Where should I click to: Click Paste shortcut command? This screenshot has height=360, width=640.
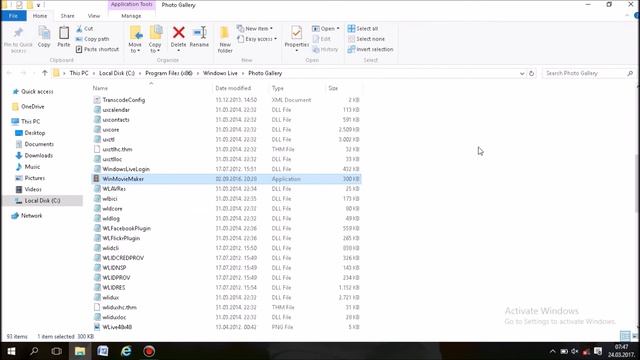click(x=97, y=49)
